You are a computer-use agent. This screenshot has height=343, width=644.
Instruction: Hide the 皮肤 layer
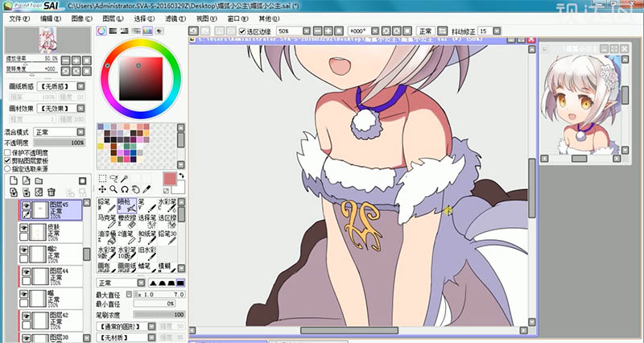click(x=23, y=228)
